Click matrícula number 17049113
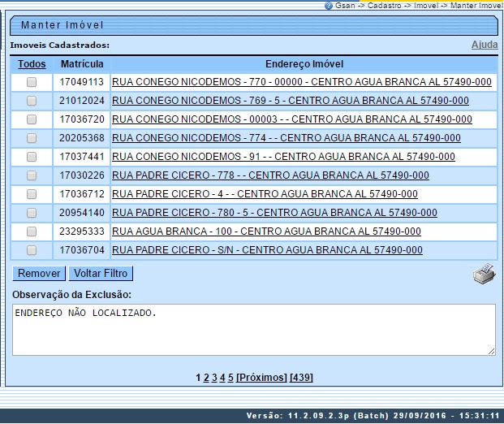The height and width of the screenshot is (424, 504). pos(82,82)
